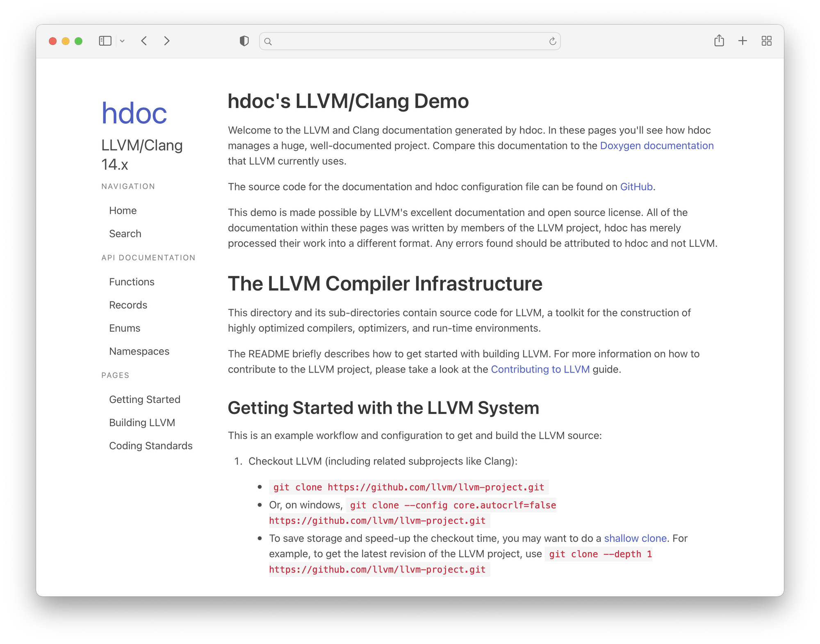Image resolution: width=820 pixels, height=644 pixels.
Task: Click the PAGES section label
Action: tap(115, 375)
